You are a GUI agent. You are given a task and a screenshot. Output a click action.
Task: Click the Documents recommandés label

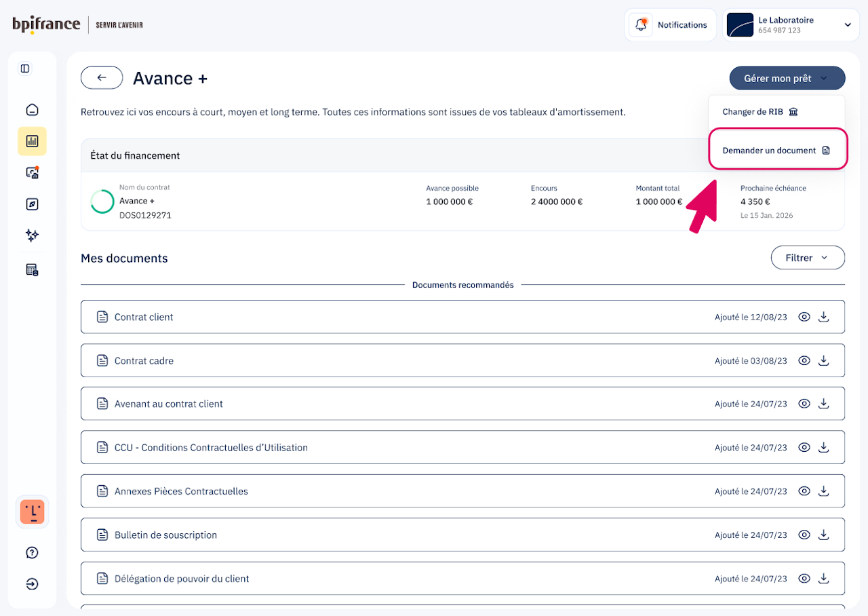(463, 285)
